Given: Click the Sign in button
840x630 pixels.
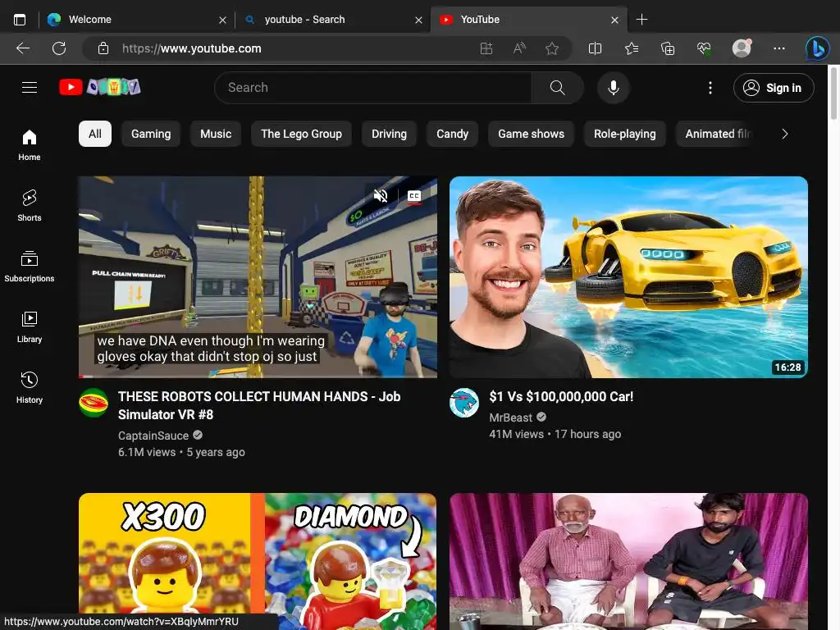Looking at the screenshot, I should [x=774, y=88].
